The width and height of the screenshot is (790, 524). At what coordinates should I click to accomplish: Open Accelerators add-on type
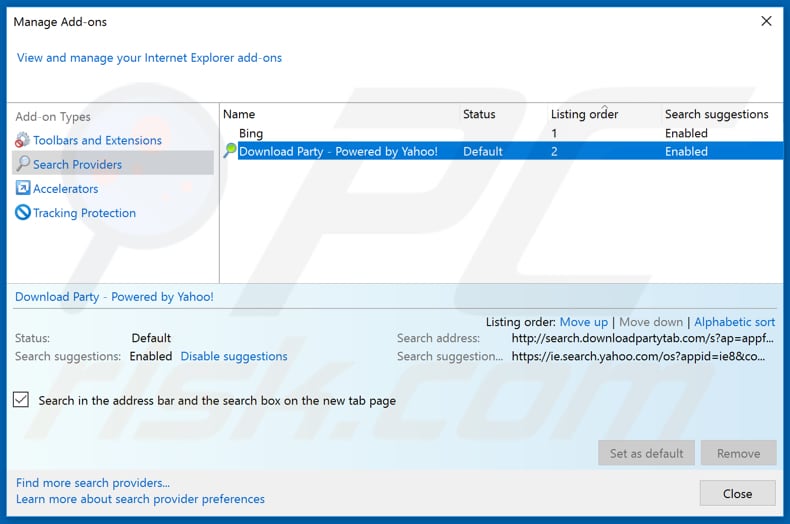[65, 188]
